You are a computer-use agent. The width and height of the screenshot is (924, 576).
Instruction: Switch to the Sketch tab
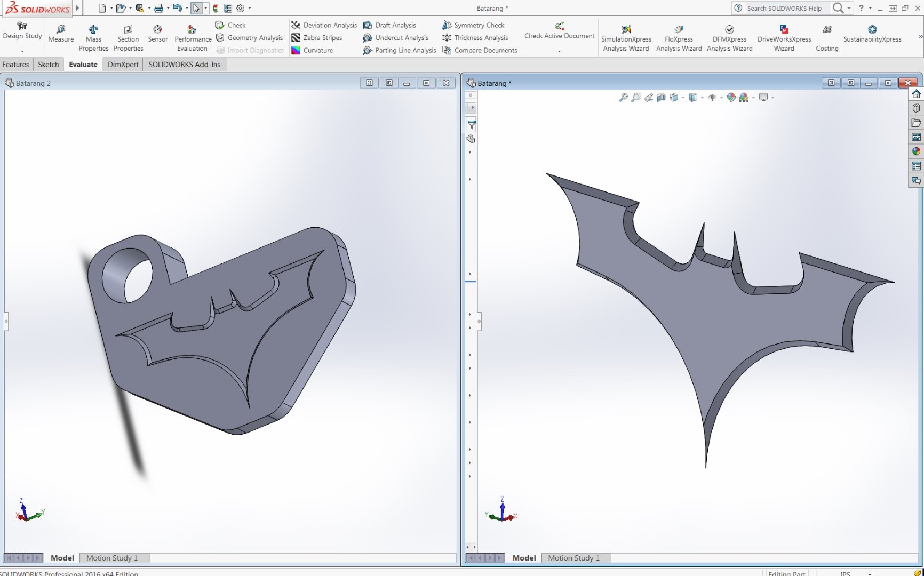pos(48,65)
